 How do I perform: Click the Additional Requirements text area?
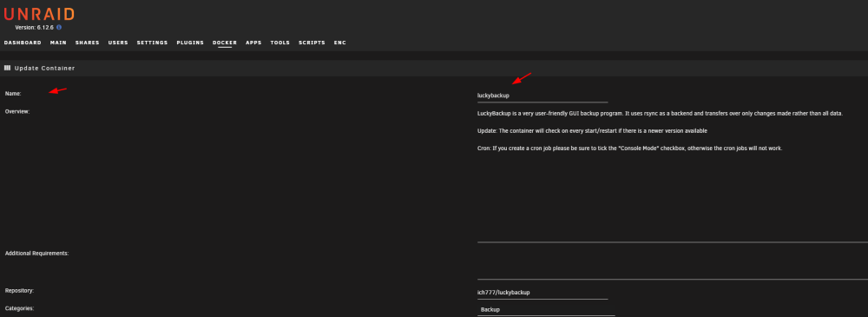point(673,263)
